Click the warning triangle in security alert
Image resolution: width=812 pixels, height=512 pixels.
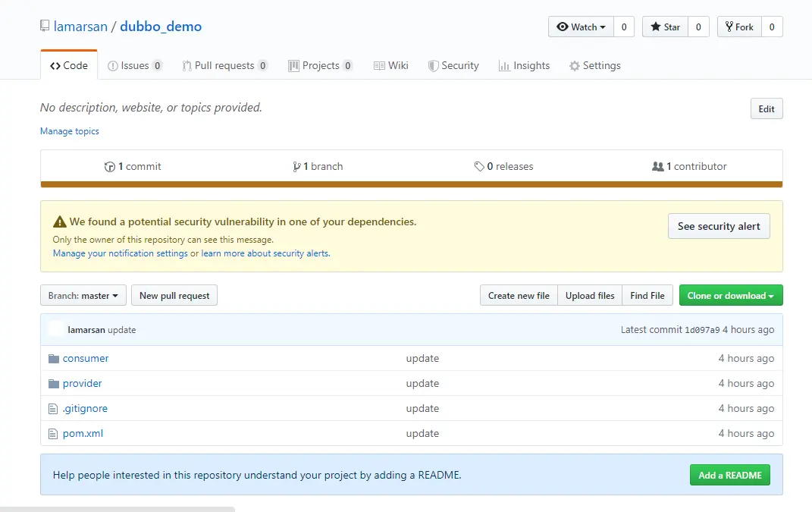pos(60,221)
